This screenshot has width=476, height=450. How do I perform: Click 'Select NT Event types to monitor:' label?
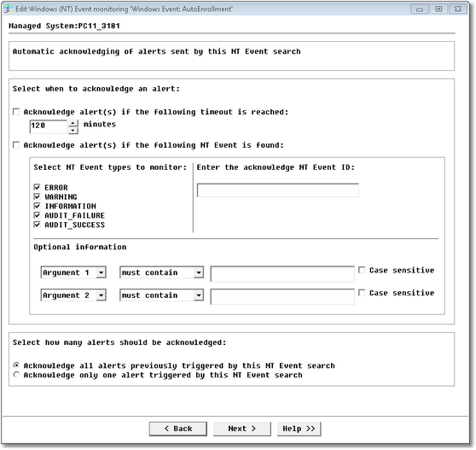(110, 167)
